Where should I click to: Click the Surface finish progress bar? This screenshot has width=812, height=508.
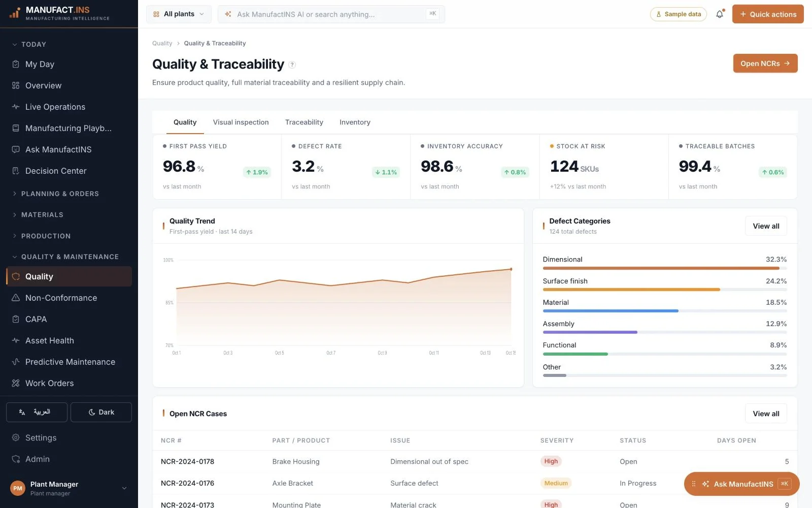(665, 290)
